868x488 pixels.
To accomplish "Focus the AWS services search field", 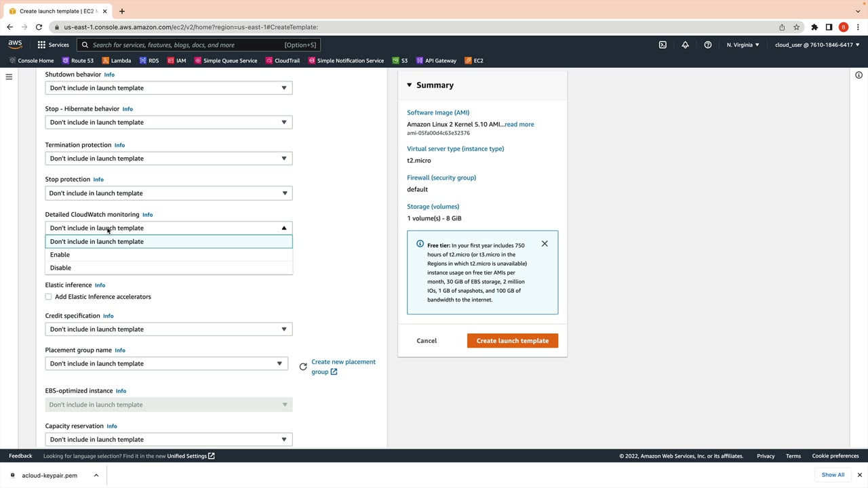I will [199, 45].
